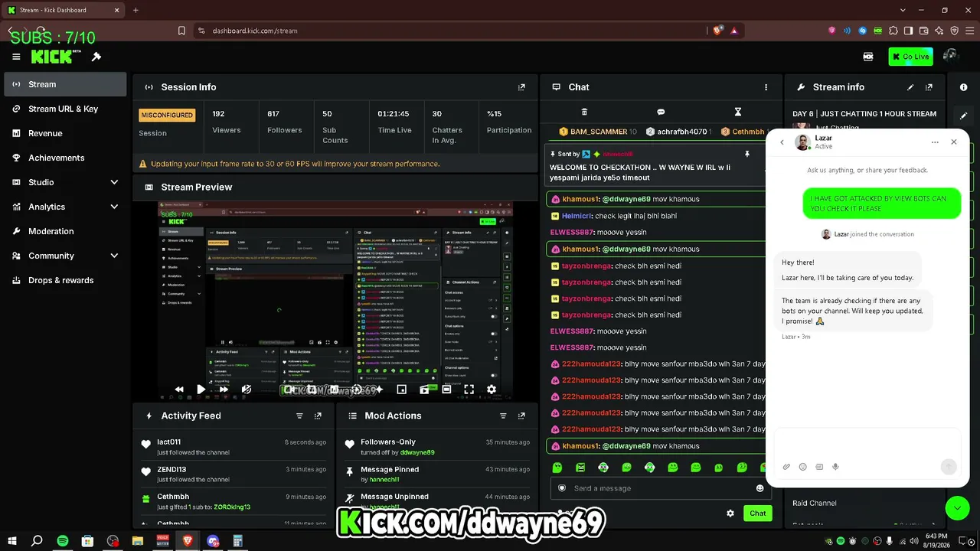Viewport: 980px width, 551px height.
Task: Open Brave Shields icon in address bar
Action: click(717, 31)
